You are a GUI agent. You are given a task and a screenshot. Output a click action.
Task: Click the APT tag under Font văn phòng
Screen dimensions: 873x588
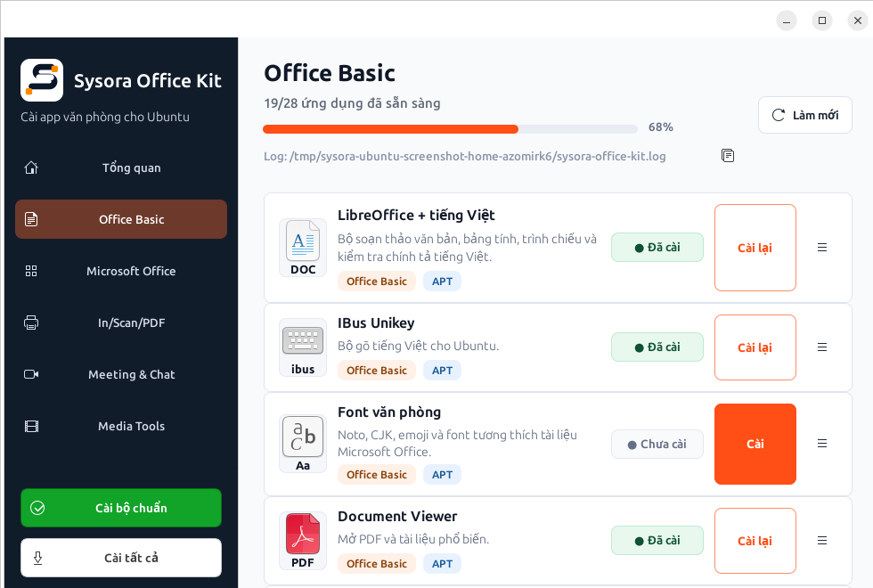442,474
